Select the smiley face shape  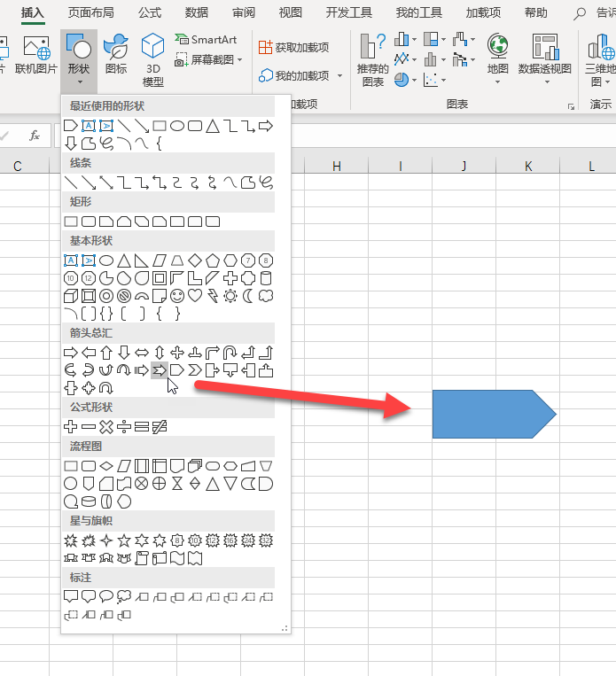pyautogui.click(x=177, y=296)
